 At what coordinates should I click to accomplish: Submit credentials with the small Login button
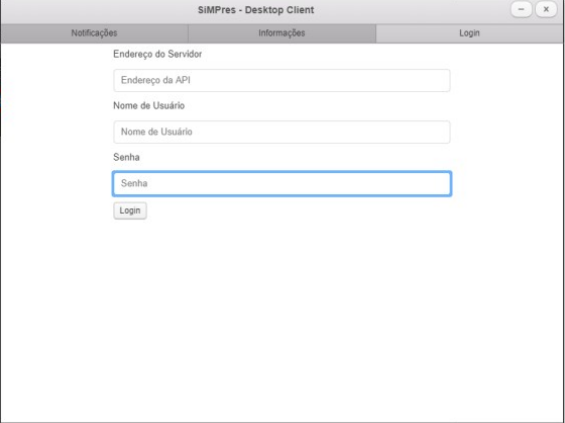(130, 211)
